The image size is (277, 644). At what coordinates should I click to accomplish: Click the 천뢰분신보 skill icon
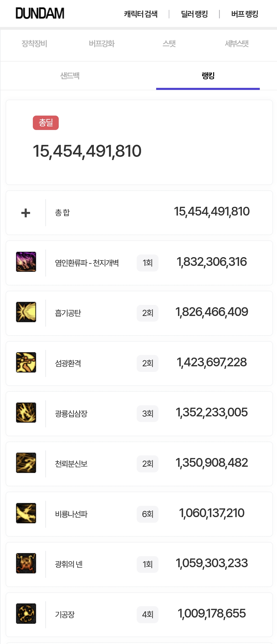26,463
